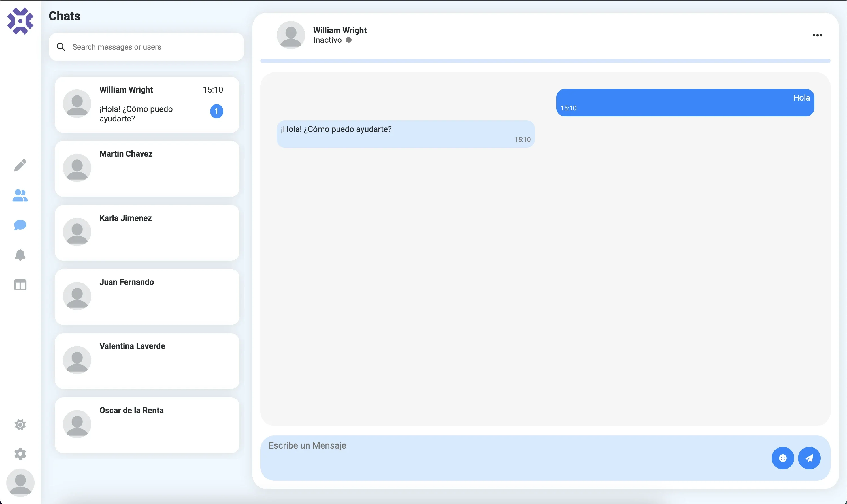Click the unread message badge on William Wright
Viewport: 847px width, 504px height.
216,111
